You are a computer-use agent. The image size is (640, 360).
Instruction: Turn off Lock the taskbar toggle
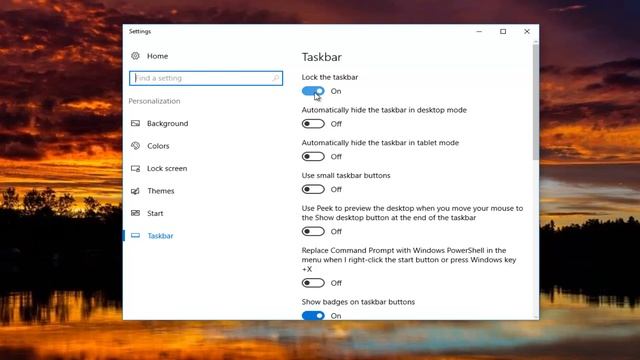click(313, 91)
